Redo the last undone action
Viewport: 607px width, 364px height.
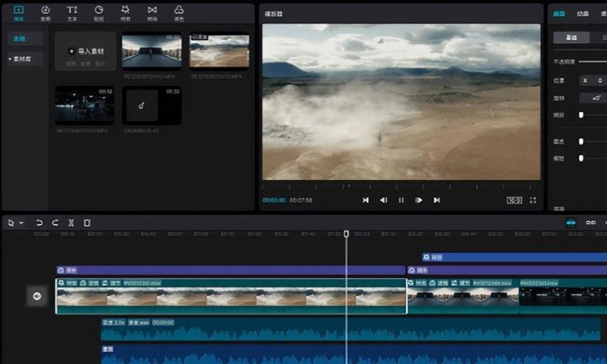pos(55,223)
